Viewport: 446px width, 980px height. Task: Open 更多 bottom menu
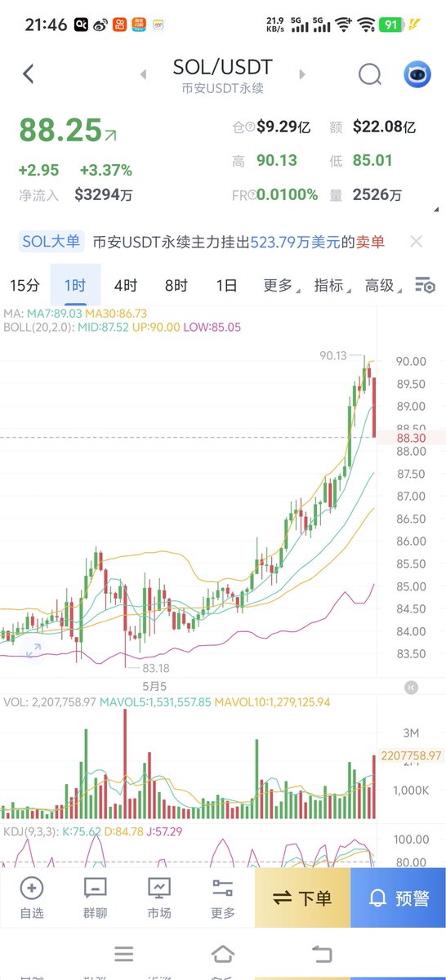pyautogui.click(x=222, y=898)
